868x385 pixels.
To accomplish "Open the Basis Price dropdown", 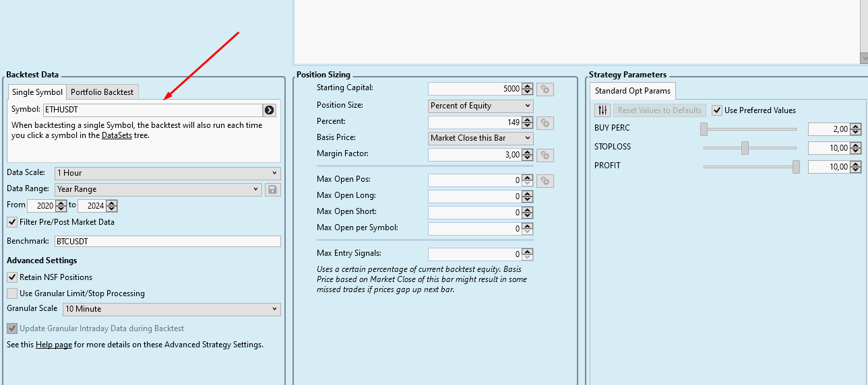I will click(x=480, y=138).
